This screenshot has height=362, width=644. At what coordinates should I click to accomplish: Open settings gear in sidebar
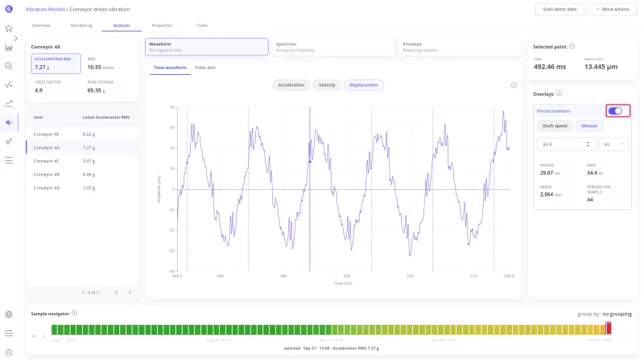point(9,315)
